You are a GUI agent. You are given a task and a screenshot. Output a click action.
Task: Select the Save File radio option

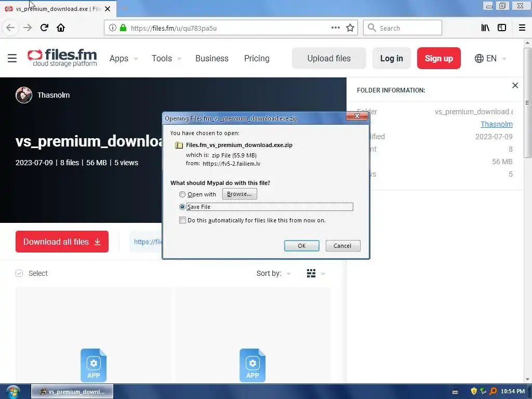(182, 207)
